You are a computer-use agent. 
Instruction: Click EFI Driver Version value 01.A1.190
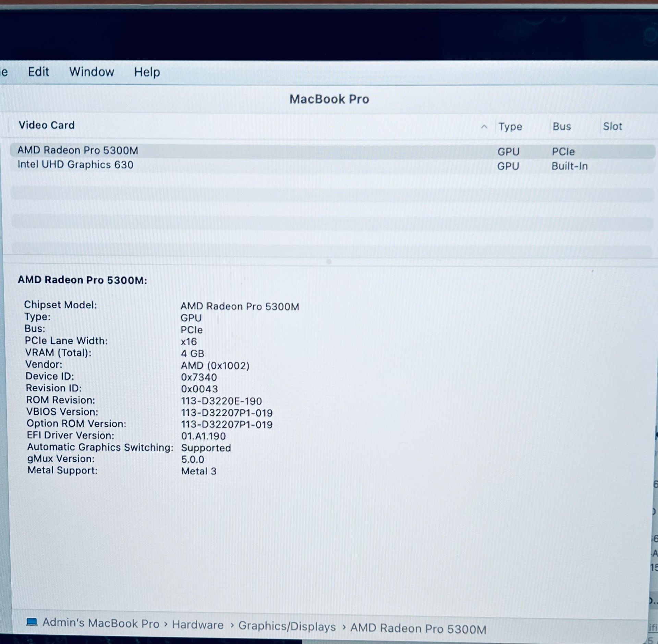tap(204, 436)
